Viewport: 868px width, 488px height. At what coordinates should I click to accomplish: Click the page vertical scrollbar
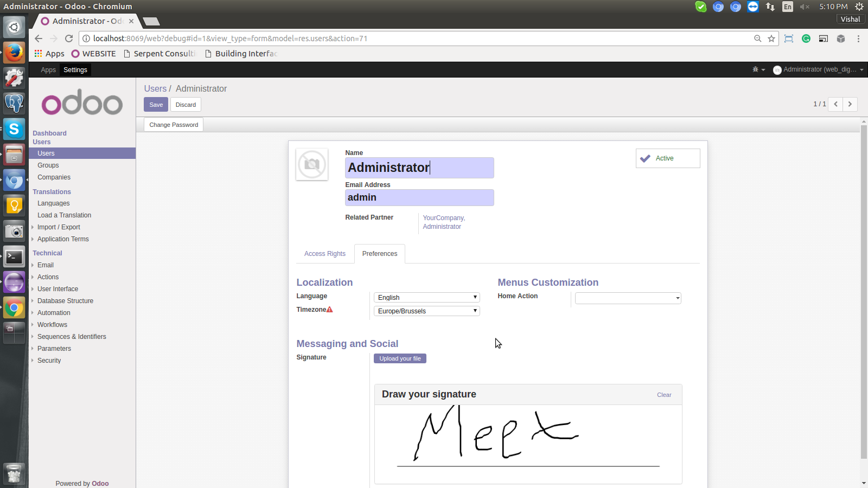pyautogui.click(x=864, y=293)
